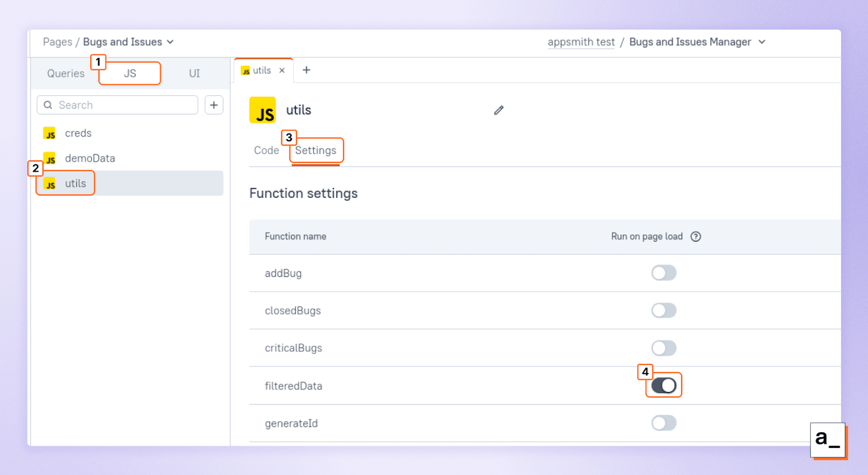Disable the filteredData page load toggle
This screenshot has width=868, height=475.
click(x=664, y=385)
